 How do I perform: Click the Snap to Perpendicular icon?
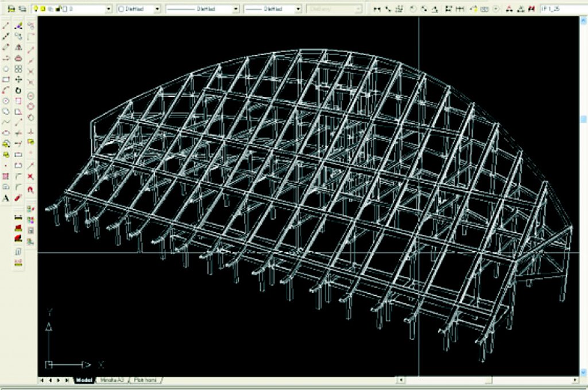point(31,132)
